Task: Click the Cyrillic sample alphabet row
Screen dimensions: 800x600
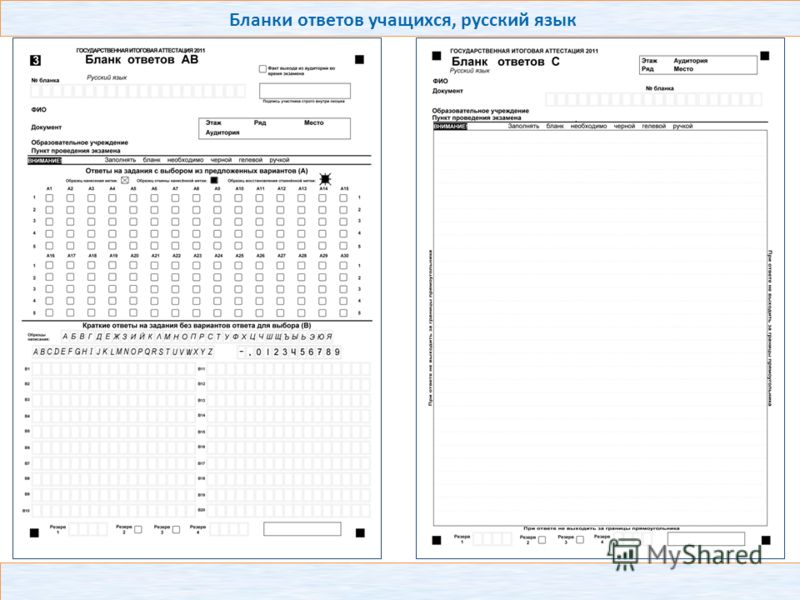Action: [197, 337]
